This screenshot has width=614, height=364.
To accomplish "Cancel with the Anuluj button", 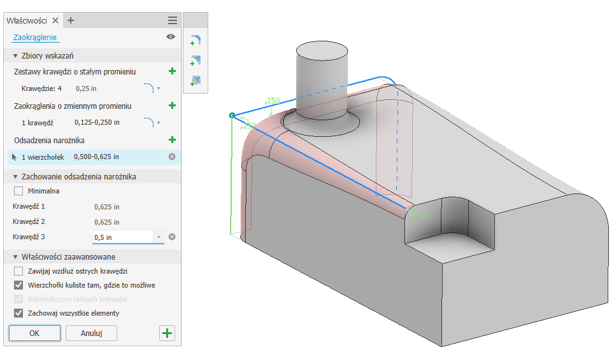I will [91, 333].
